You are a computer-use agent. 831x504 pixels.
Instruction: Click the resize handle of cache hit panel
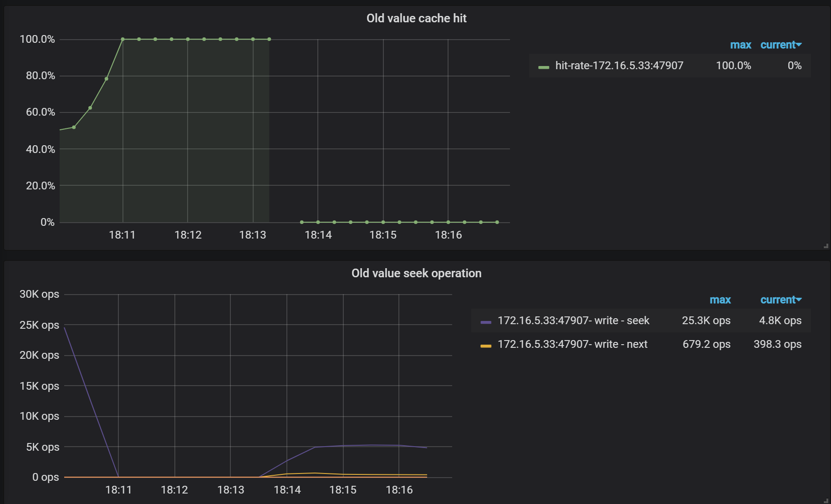click(825, 245)
